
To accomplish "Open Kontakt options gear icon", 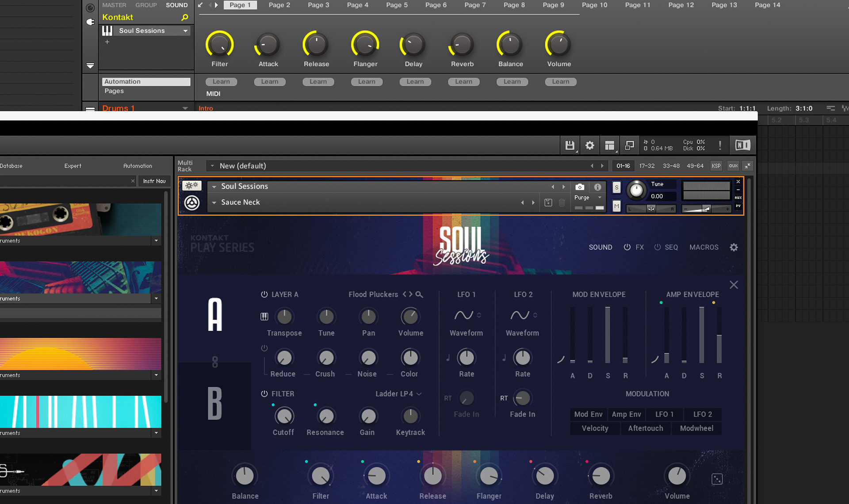I will tap(589, 145).
